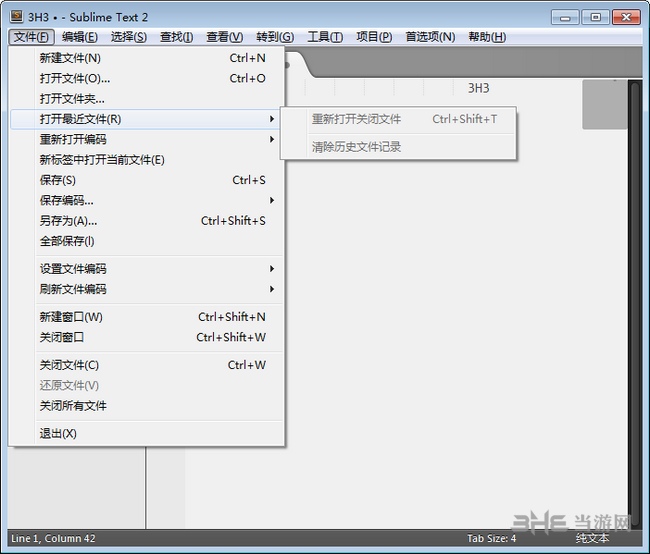The height and width of the screenshot is (554, 650).
Task: Click Line 1, Column 42 status text
Action: tap(53, 538)
